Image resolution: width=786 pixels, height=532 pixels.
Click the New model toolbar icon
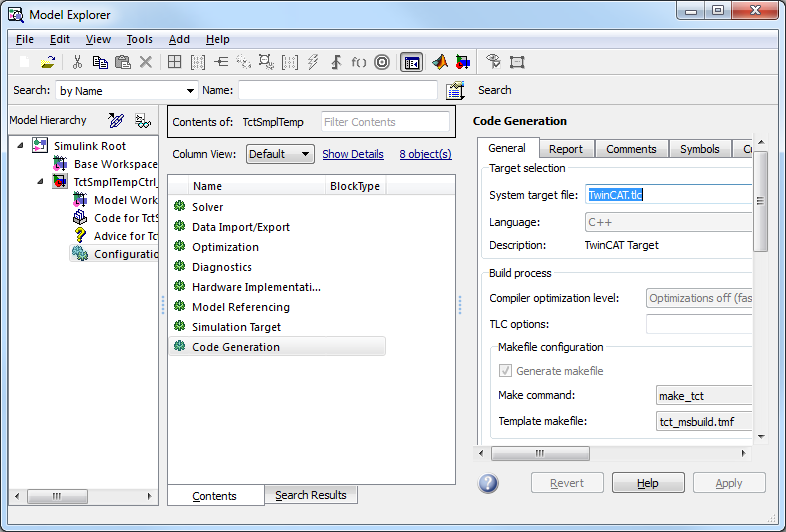[x=24, y=62]
